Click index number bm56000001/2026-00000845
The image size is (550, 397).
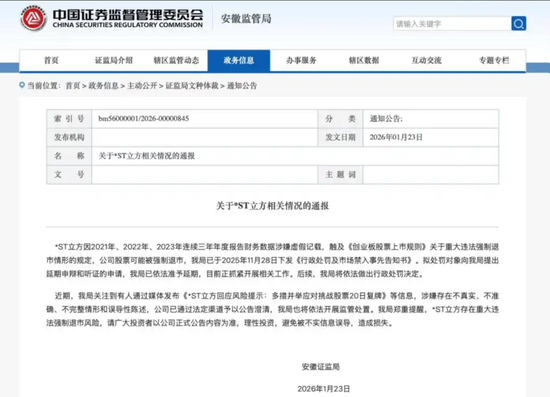144,119
